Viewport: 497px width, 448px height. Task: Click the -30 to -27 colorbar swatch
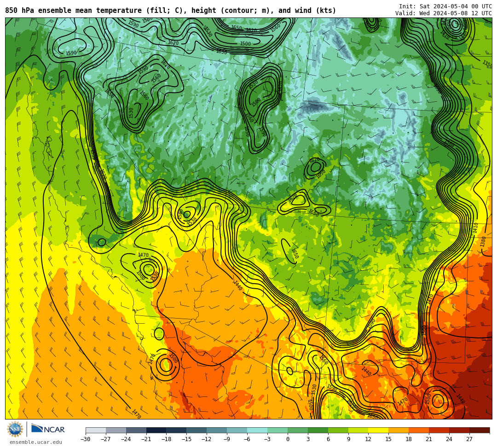point(96,430)
